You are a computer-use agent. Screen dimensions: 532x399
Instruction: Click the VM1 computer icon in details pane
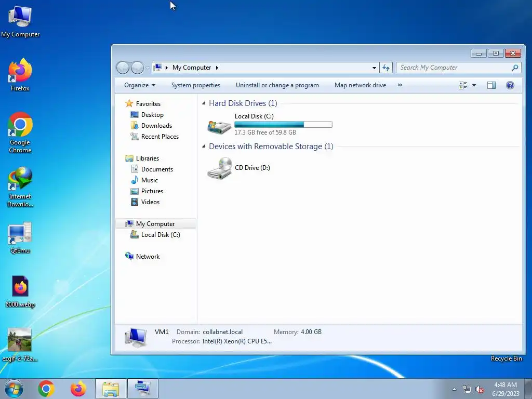(136, 337)
